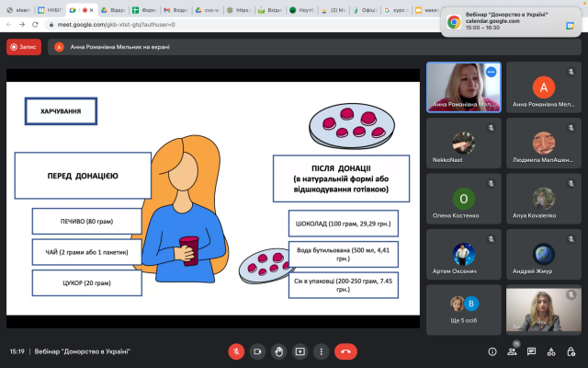Show the participants list panel

click(x=512, y=351)
